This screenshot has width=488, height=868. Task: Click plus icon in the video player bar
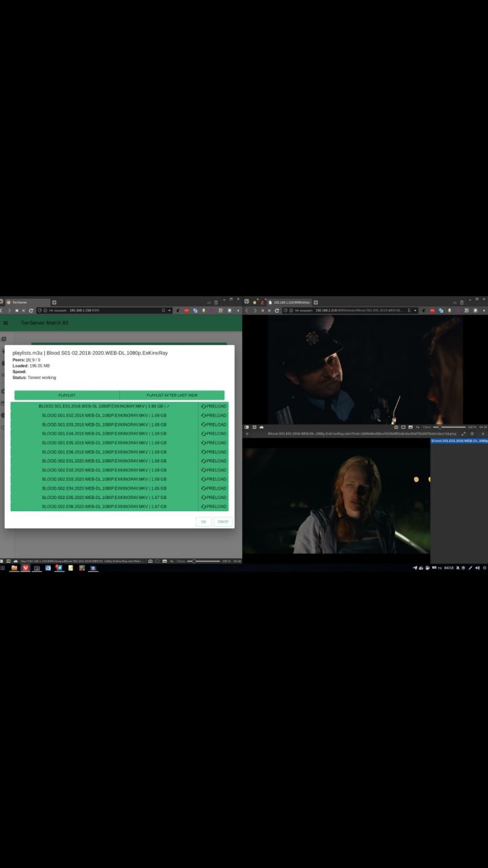coord(247,433)
